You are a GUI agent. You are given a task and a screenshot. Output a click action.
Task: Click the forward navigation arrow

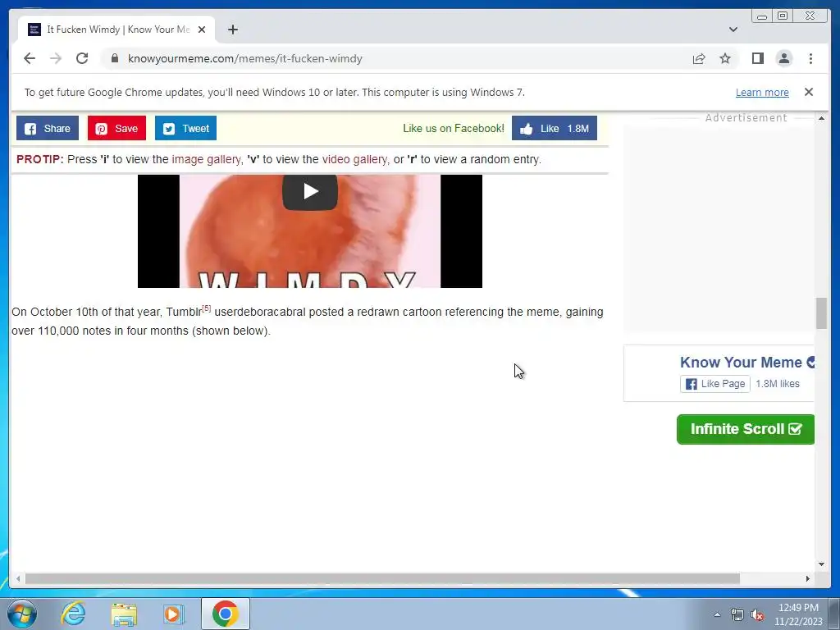pyautogui.click(x=56, y=58)
